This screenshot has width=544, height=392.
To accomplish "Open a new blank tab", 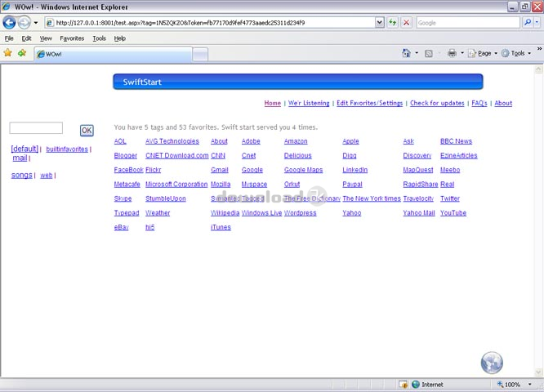I will 200,55.
